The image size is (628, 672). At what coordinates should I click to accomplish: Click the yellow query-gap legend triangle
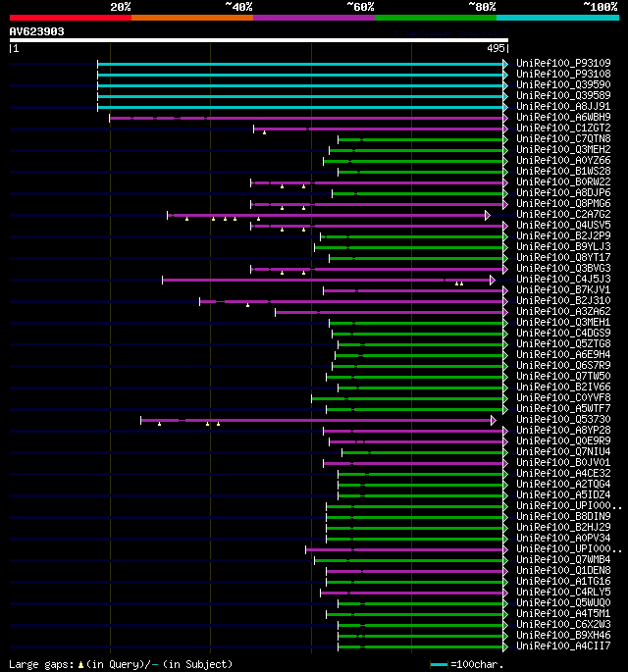pyautogui.click(x=80, y=665)
